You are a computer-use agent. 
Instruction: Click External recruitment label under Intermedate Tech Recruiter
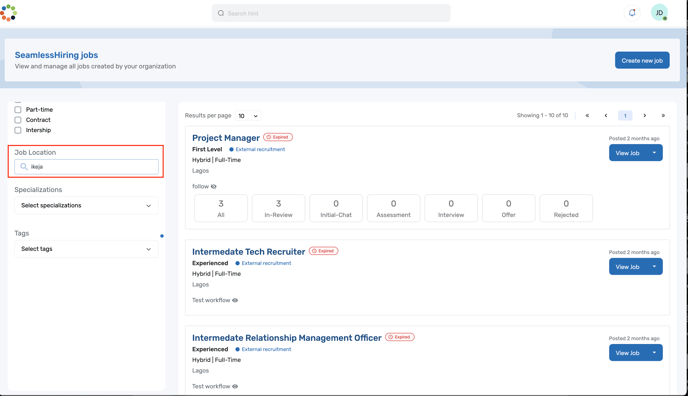266,263
